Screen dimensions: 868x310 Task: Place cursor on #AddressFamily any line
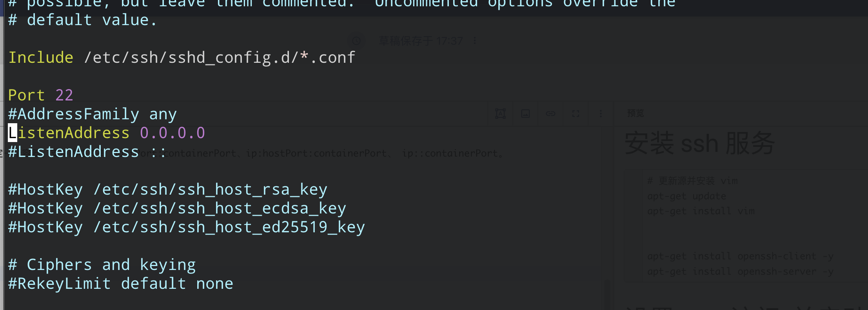tap(93, 114)
